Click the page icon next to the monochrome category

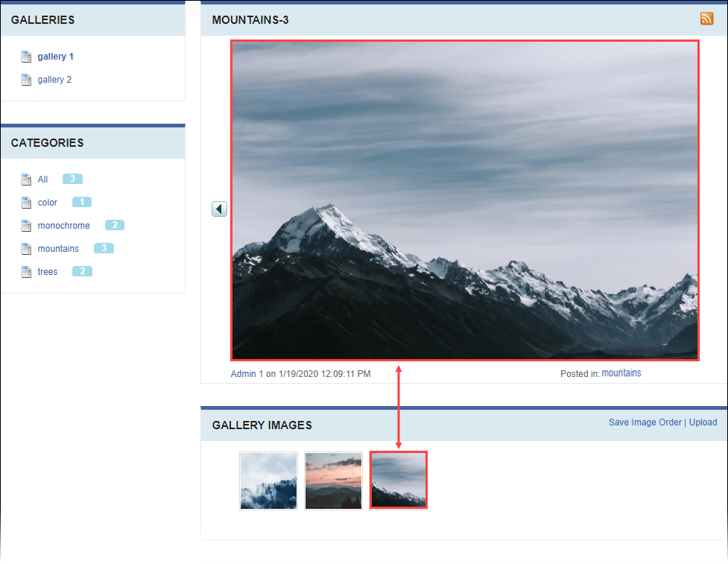[26, 225]
